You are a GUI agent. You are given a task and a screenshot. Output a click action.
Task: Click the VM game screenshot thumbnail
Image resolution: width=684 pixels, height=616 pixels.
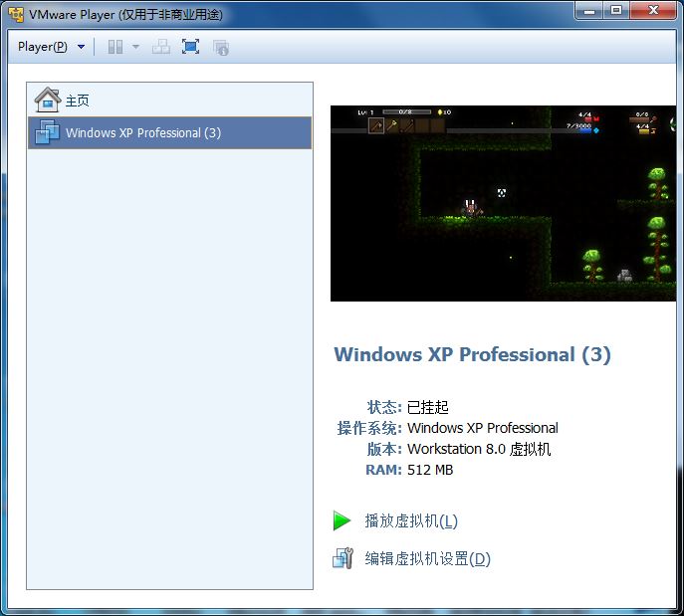503,203
